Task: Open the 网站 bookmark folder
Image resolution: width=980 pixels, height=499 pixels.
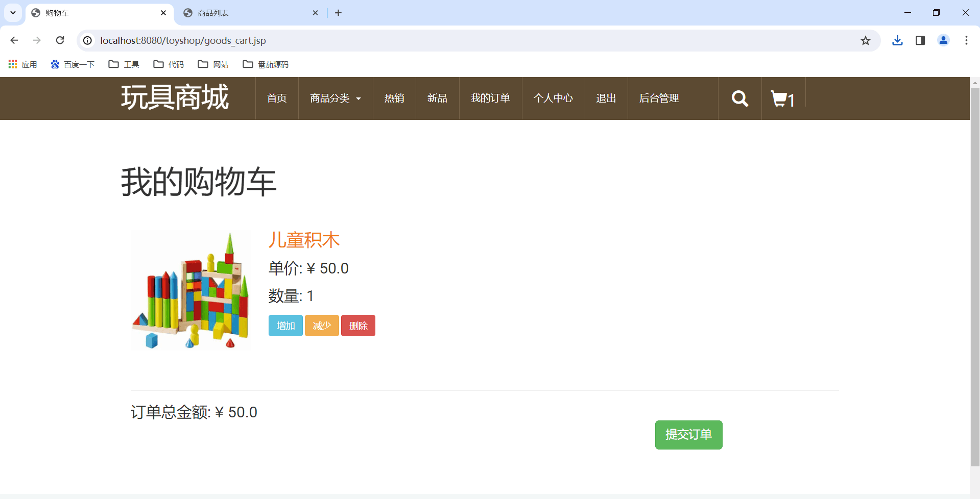Action: (213, 64)
